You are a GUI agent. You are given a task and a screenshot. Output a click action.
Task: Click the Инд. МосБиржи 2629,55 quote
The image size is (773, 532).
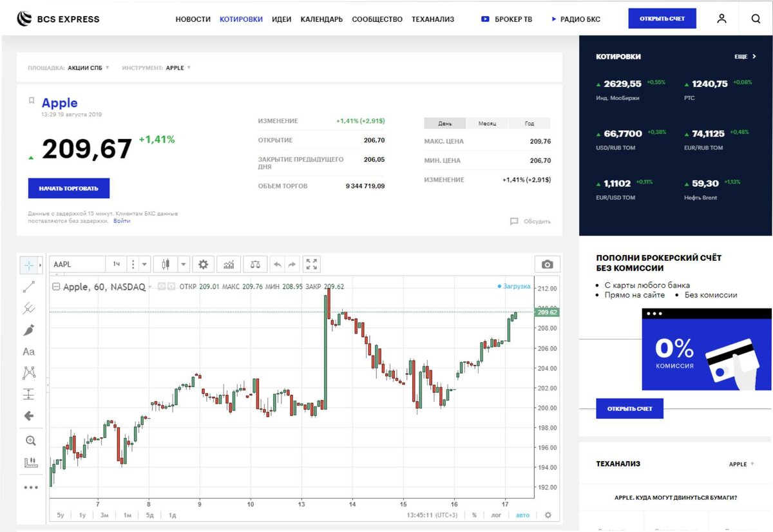coord(631,89)
